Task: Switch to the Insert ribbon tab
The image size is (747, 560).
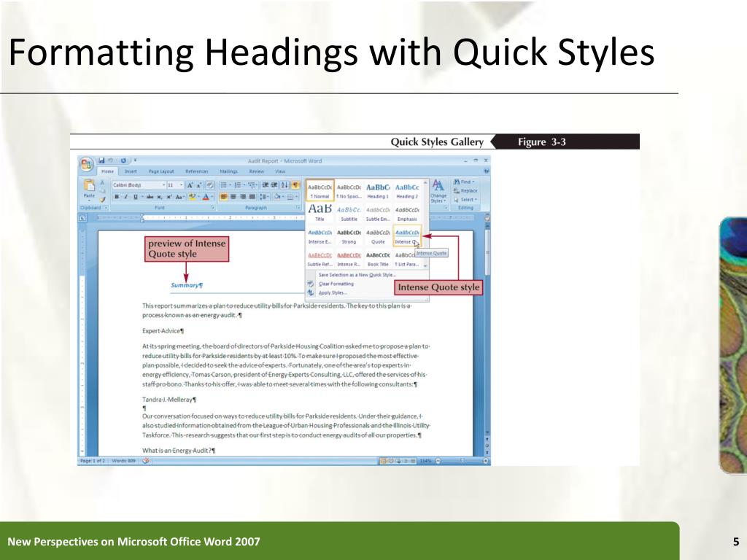Action: coord(131,171)
